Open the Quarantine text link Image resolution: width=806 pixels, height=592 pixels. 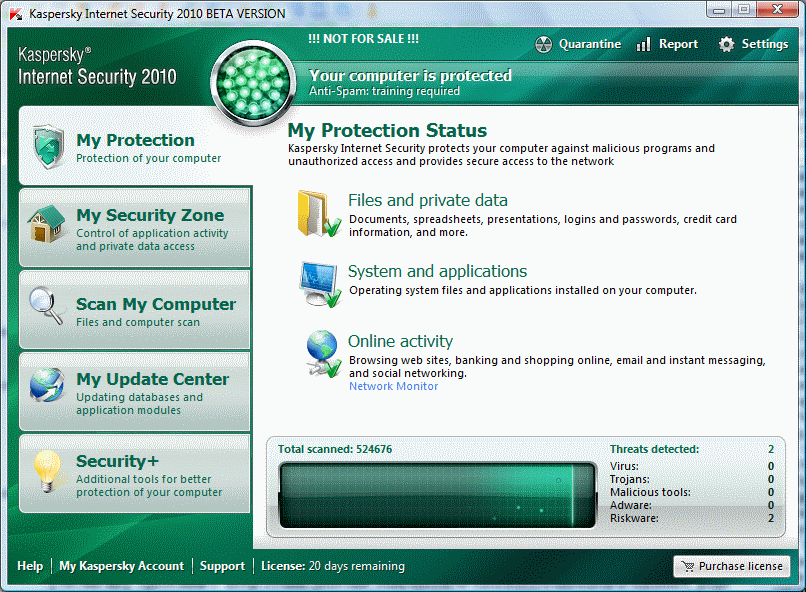590,44
